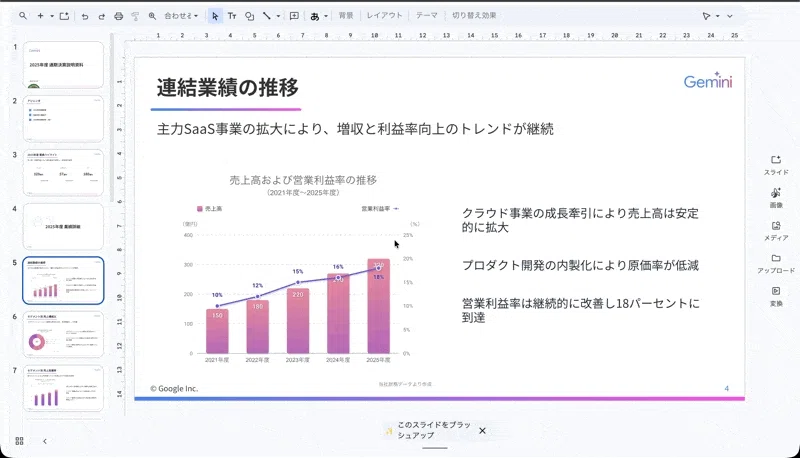Viewport: 800px width, 458px height.
Task: Select the text box tool
Action: coord(232,16)
